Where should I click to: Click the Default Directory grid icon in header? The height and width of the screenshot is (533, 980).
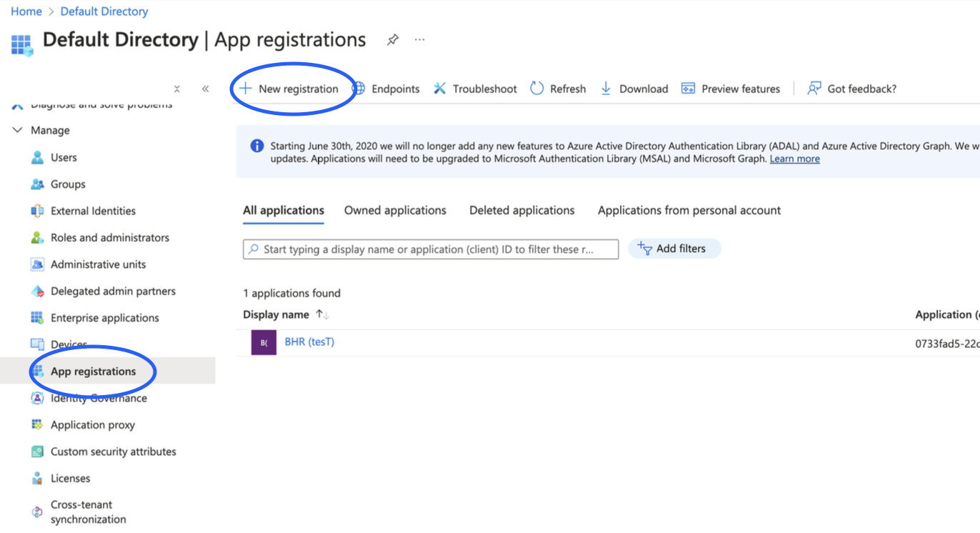(22, 44)
